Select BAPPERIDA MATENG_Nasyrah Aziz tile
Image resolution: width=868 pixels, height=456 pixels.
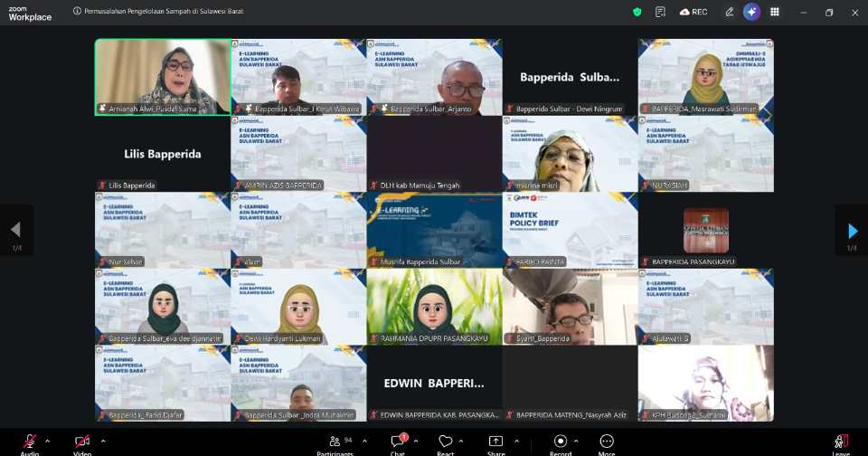[571, 384]
